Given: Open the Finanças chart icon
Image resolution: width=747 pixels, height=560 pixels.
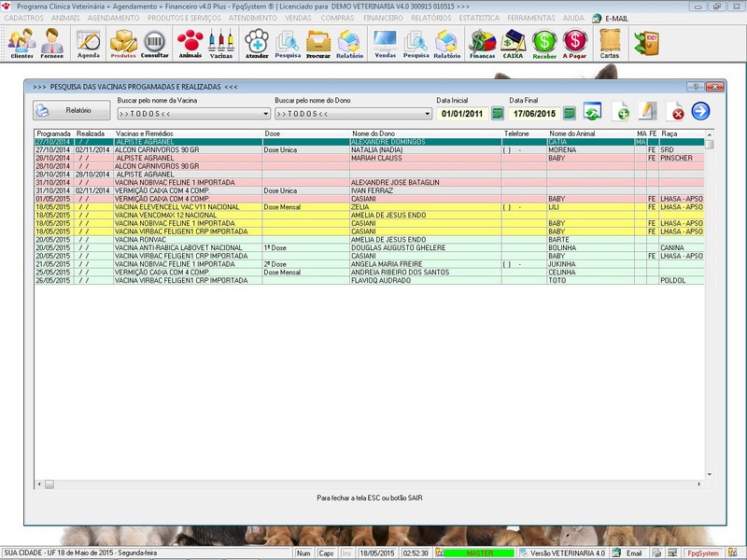Looking at the screenshot, I should tap(482, 43).
